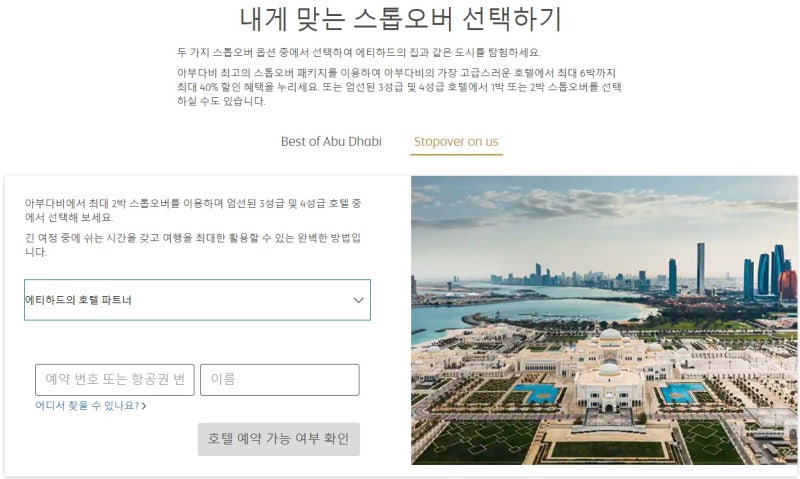Click the white domed palace in the photo

coord(609,375)
